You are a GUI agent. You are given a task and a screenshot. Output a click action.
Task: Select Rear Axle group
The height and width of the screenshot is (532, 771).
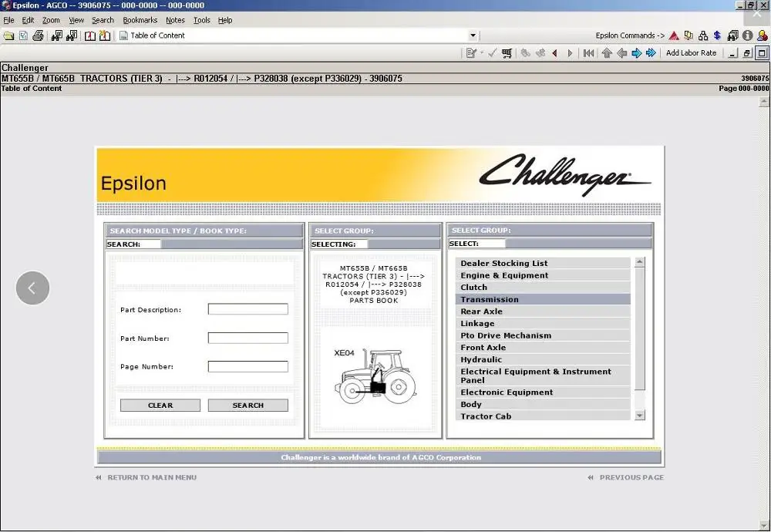[x=543, y=311]
